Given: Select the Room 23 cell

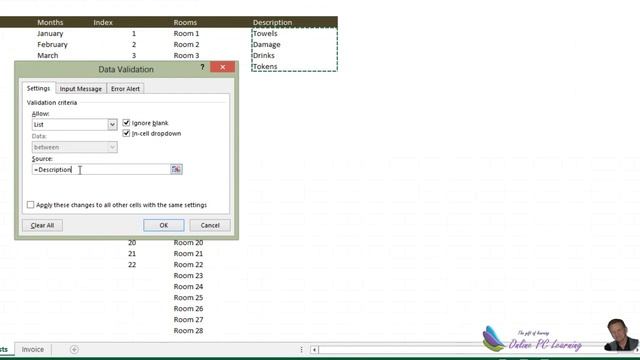Looking at the screenshot, I should point(188,276).
